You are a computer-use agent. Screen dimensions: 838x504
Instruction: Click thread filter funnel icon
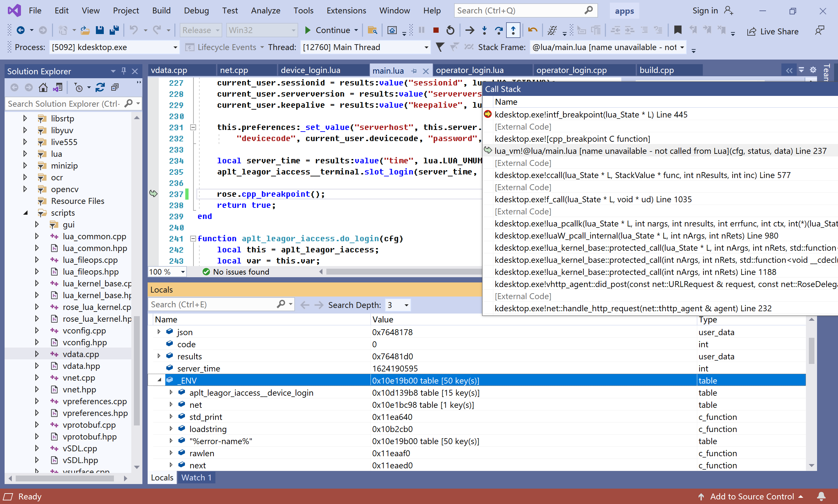pos(440,47)
